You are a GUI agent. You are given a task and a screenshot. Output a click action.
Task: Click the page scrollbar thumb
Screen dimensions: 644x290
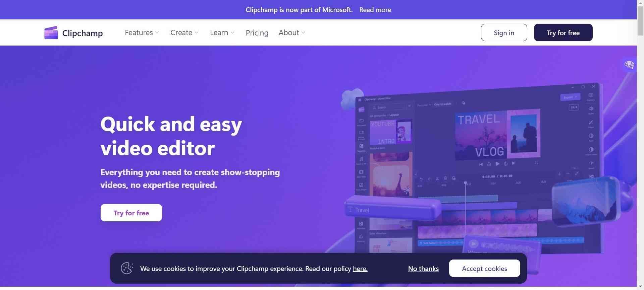tap(640, 21)
